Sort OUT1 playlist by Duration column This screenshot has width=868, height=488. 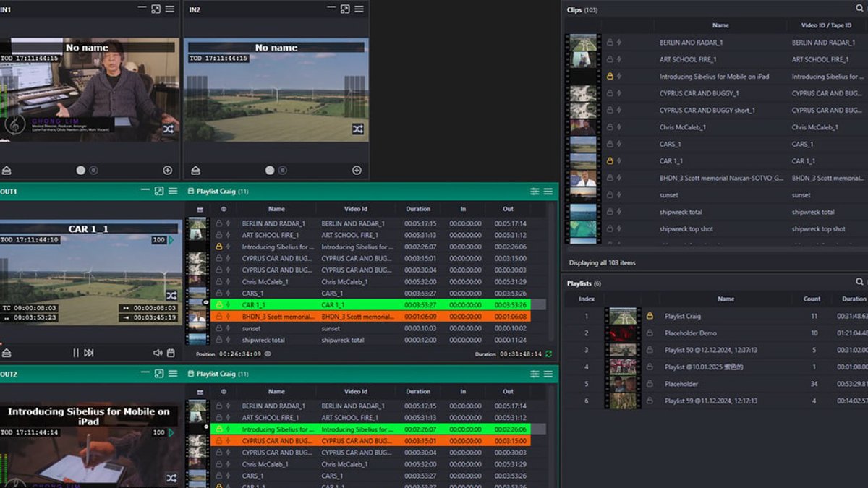[417, 209]
